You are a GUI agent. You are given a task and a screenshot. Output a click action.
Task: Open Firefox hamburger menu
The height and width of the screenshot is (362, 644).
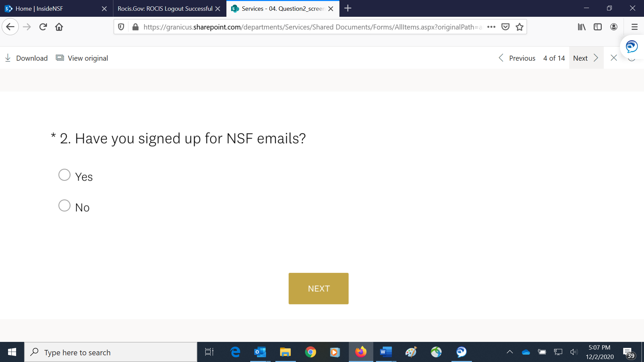[634, 27]
